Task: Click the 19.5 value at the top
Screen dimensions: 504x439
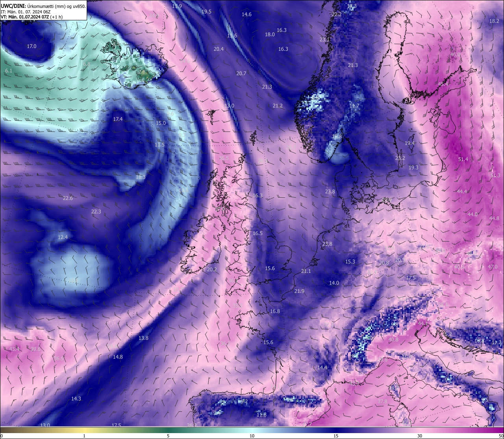Action: pyautogui.click(x=206, y=12)
